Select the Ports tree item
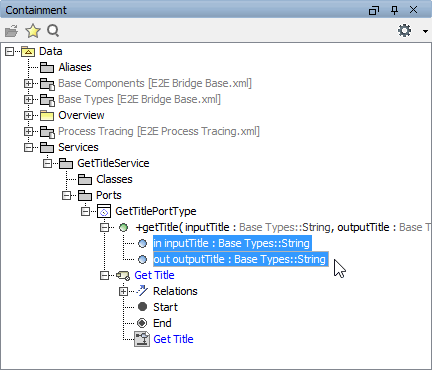 109,195
